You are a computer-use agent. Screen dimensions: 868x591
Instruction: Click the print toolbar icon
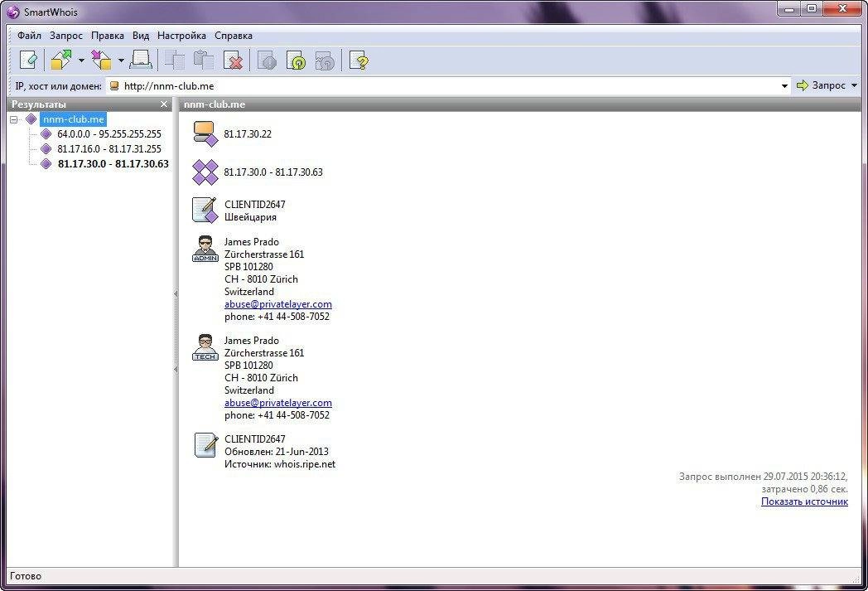pos(141,60)
